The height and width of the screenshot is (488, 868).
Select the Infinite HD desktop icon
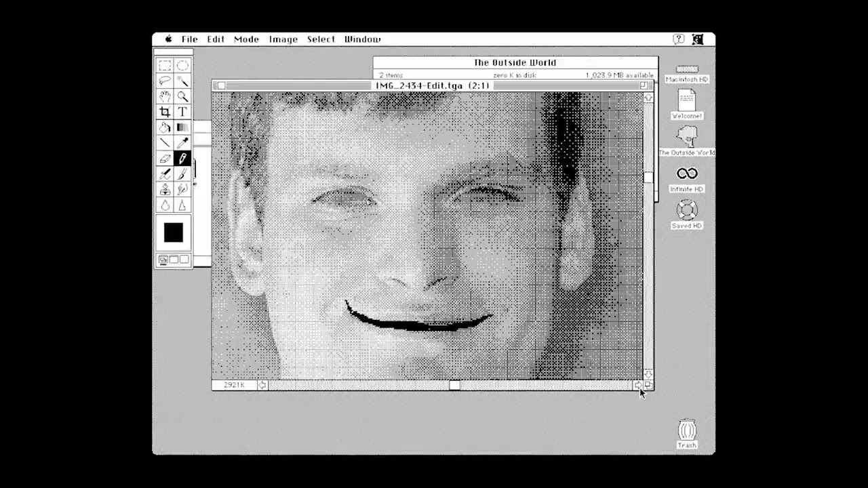687,179
